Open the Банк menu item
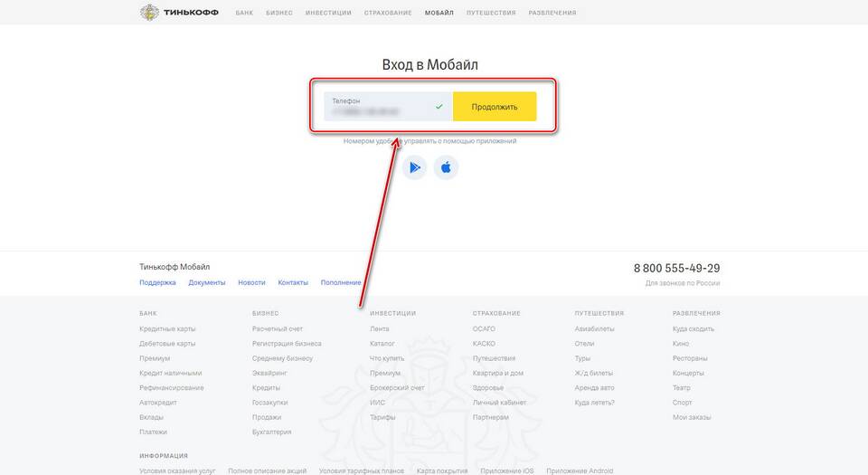 click(244, 14)
